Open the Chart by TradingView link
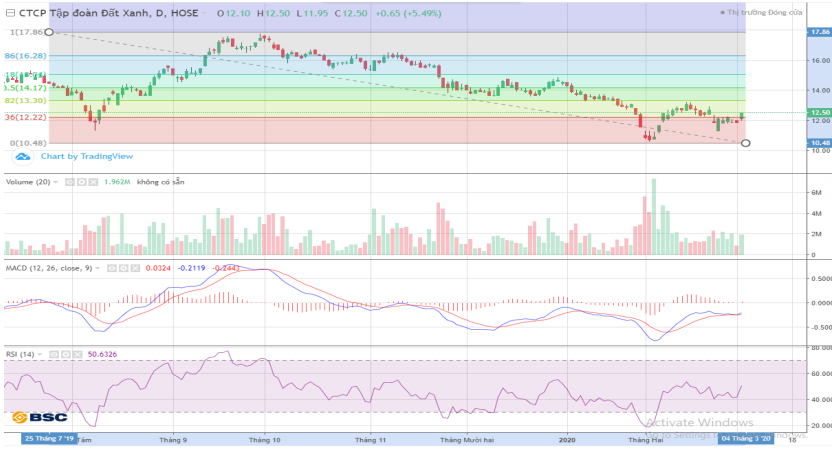The height and width of the screenshot is (451, 832). coord(87,157)
